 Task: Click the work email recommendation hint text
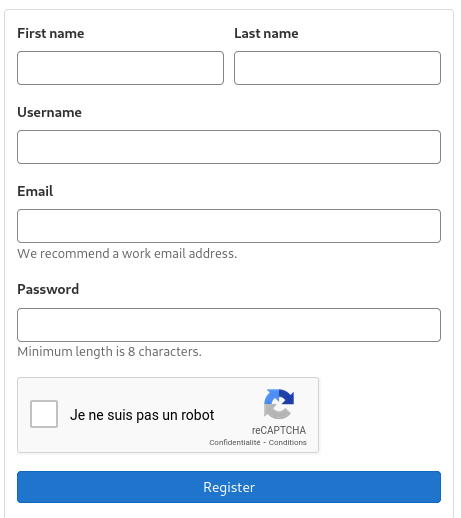coord(127,254)
